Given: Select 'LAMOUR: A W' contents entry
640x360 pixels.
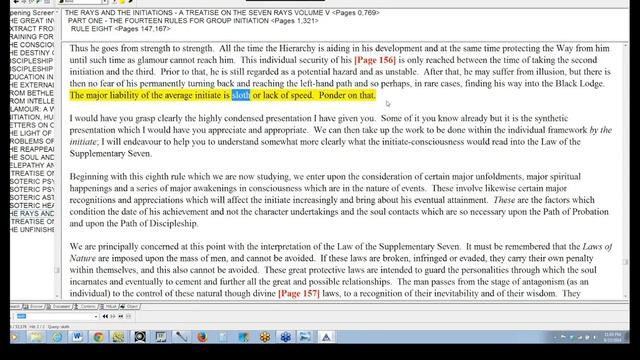Looking at the screenshot, I should tap(32, 109).
